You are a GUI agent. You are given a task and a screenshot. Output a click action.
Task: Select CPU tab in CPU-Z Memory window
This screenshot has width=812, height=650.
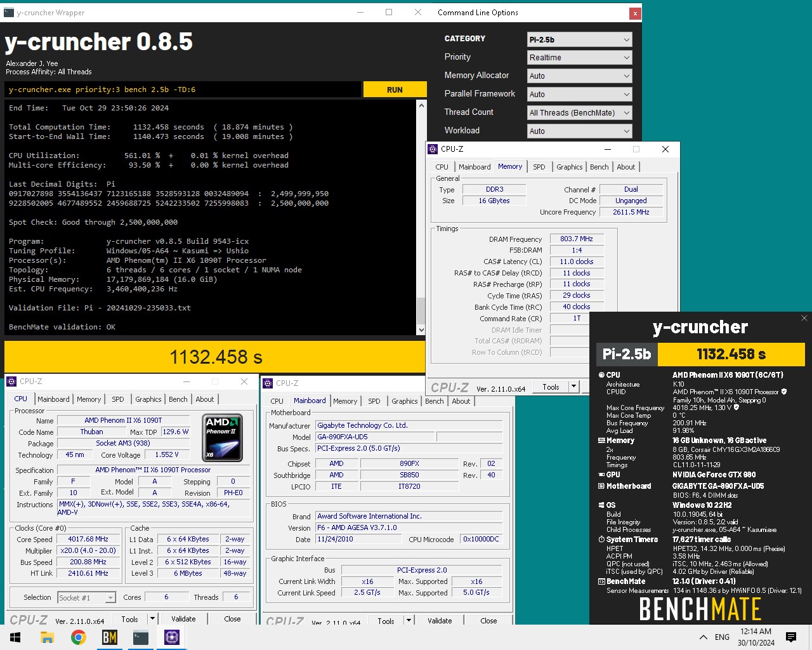[x=442, y=167]
